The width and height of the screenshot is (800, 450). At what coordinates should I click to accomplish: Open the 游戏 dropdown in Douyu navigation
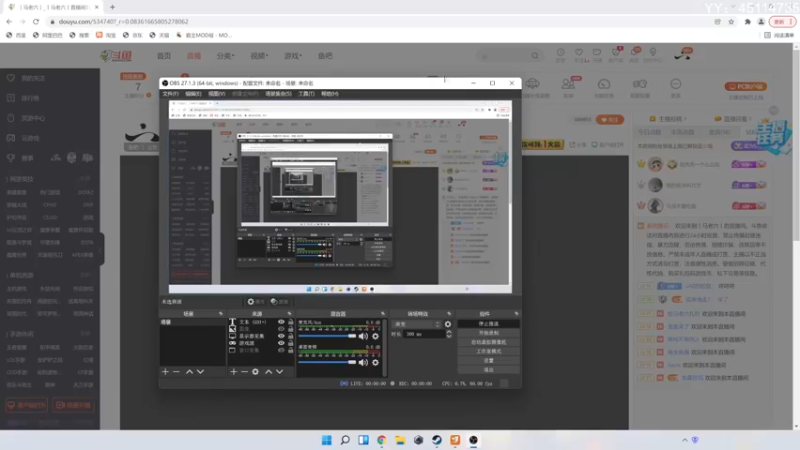(293, 56)
